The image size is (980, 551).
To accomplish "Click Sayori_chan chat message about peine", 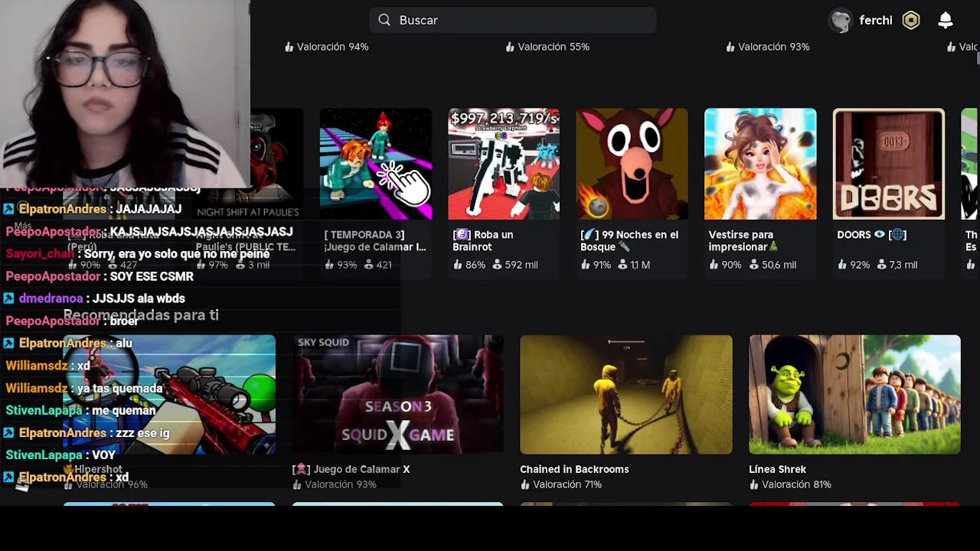I will pyautogui.click(x=177, y=253).
